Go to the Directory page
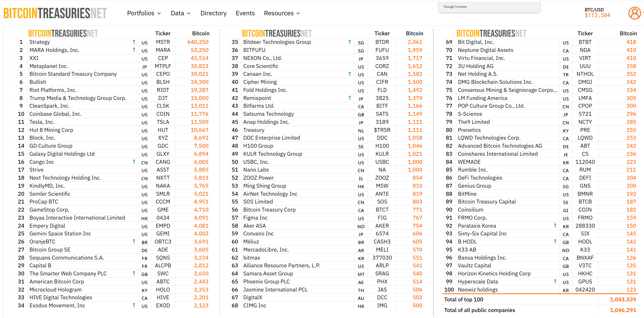The image size is (644, 318). (213, 13)
